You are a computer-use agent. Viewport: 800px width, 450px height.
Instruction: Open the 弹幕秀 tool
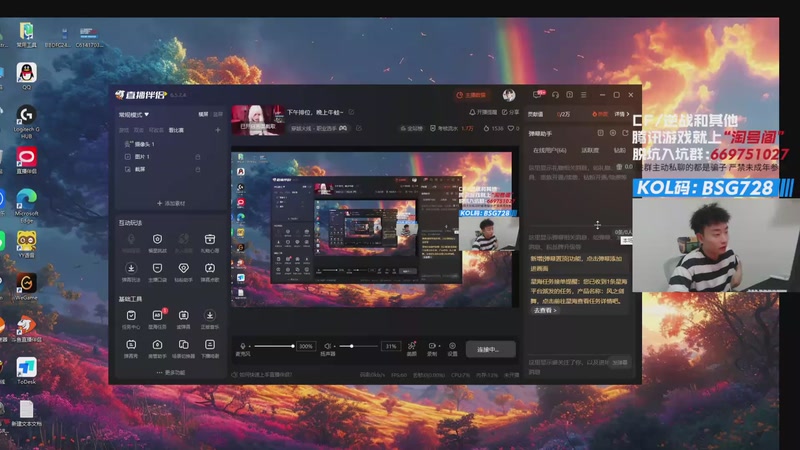[x=131, y=348]
